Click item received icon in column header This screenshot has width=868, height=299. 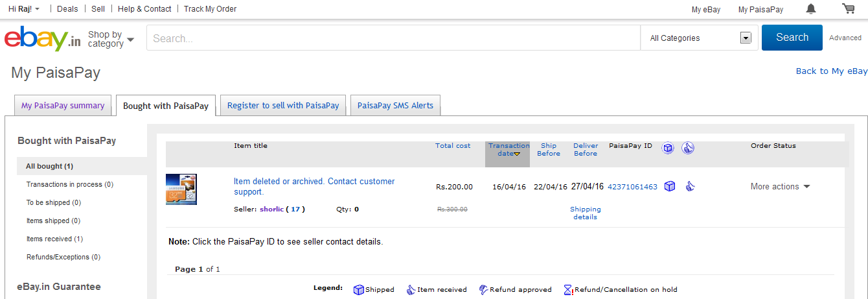coord(688,148)
